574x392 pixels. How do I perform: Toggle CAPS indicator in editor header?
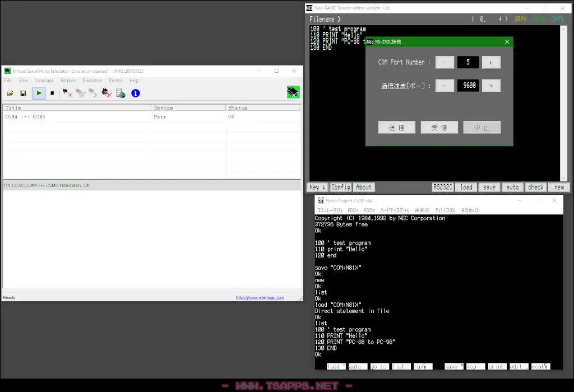pyautogui.click(x=558, y=19)
